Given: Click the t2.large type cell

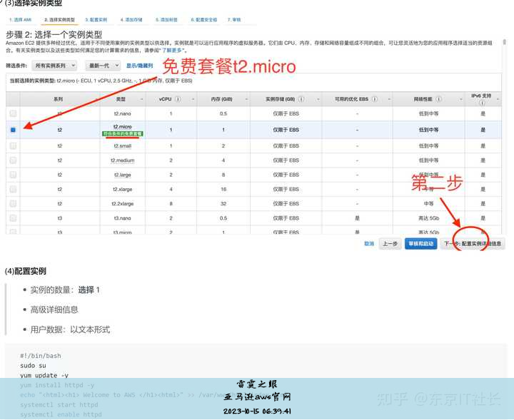Looking at the screenshot, I should click(x=123, y=175).
